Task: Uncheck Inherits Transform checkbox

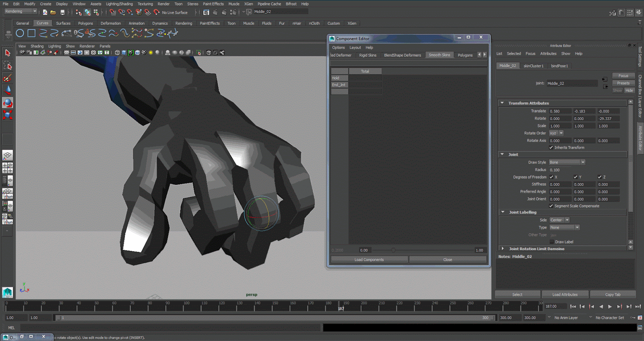Action: (x=551, y=147)
